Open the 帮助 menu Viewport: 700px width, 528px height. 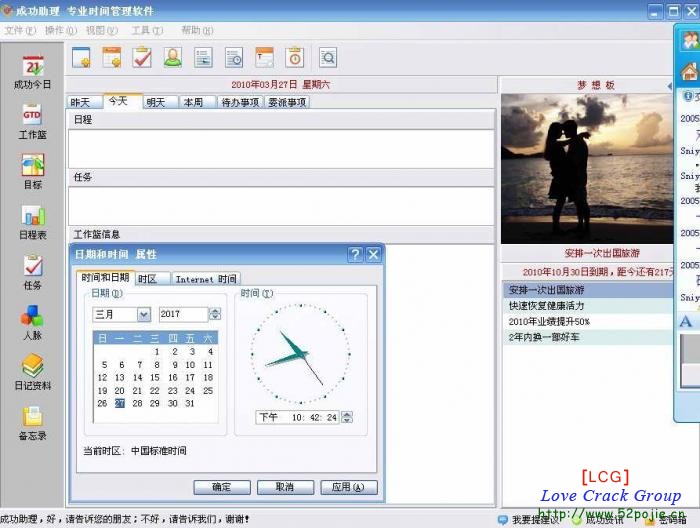point(197,30)
